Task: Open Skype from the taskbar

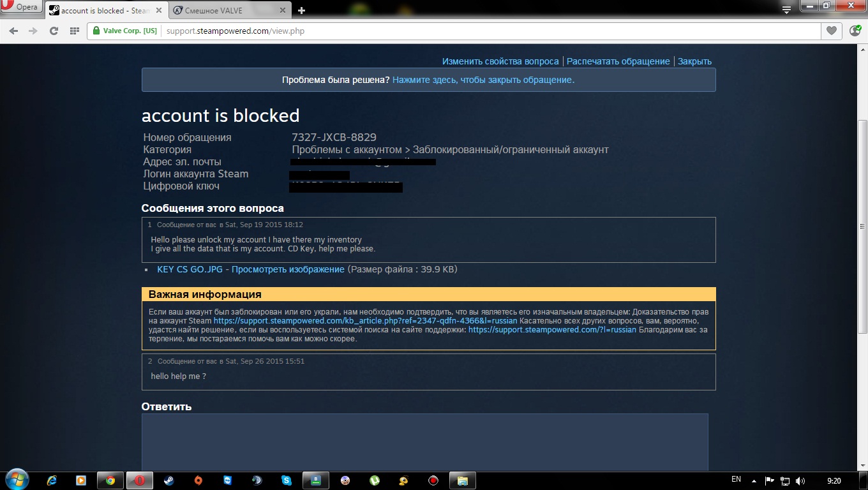Action: click(286, 480)
